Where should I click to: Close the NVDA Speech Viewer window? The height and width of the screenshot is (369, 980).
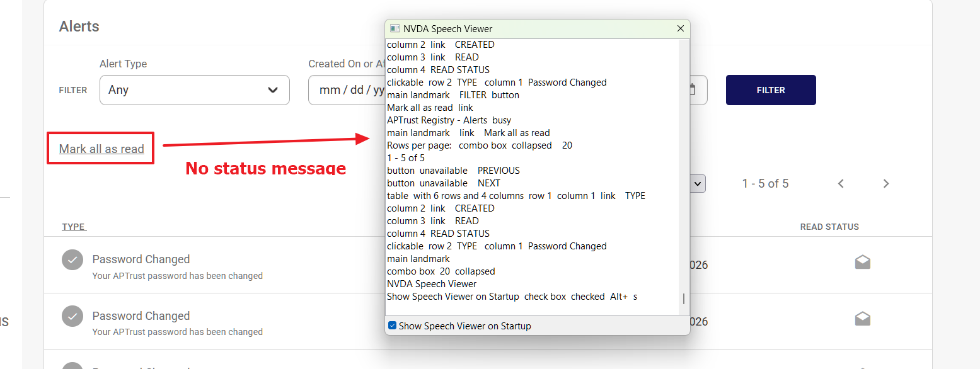click(681, 28)
